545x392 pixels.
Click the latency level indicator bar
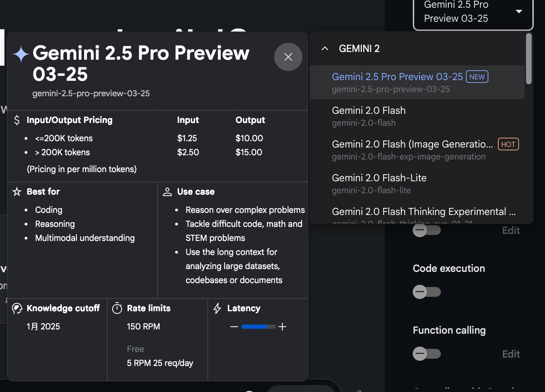[x=258, y=327]
